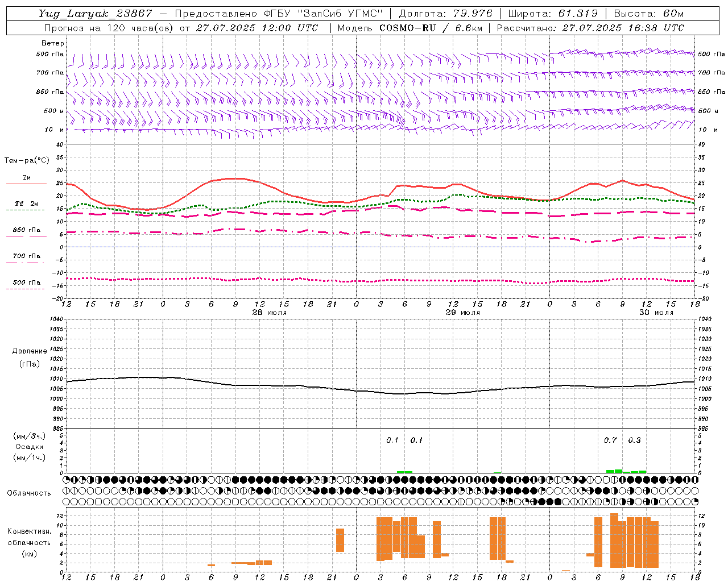Click the '2м' temperature legend entry
This screenshot has width=728, height=582.
(x=27, y=178)
